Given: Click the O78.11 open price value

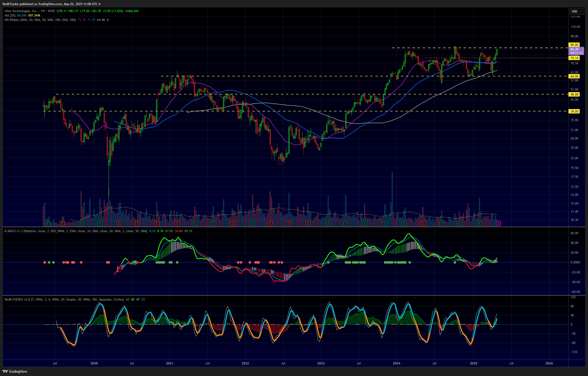Looking at the screenshot, I should coord(62,11).
